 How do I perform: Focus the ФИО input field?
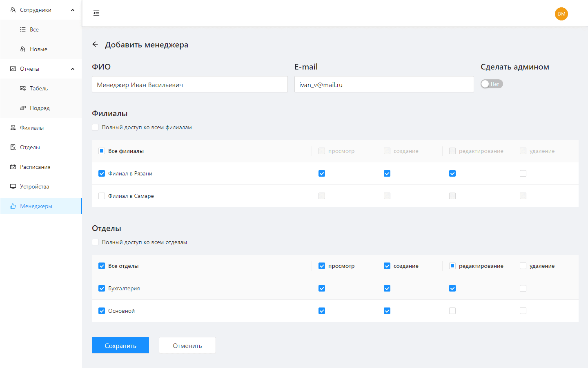pos(190,84)
